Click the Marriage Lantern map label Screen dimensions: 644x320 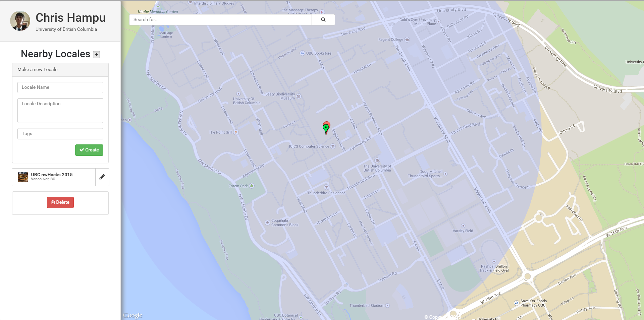(x=166, y=35)
